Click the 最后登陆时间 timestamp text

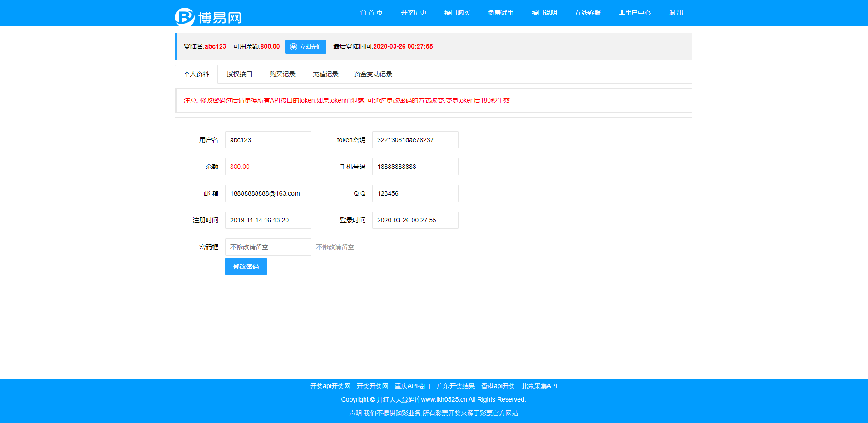[x=403, y=46]
